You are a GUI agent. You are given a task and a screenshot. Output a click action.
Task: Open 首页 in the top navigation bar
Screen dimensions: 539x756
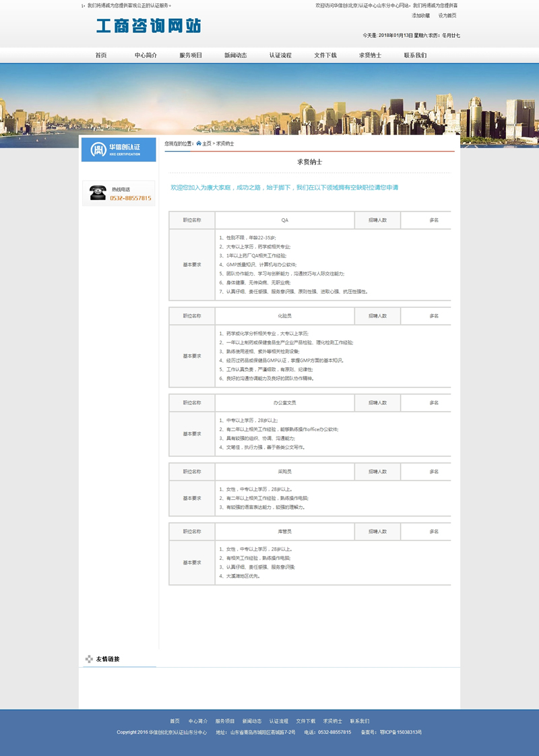pos(101,55)
